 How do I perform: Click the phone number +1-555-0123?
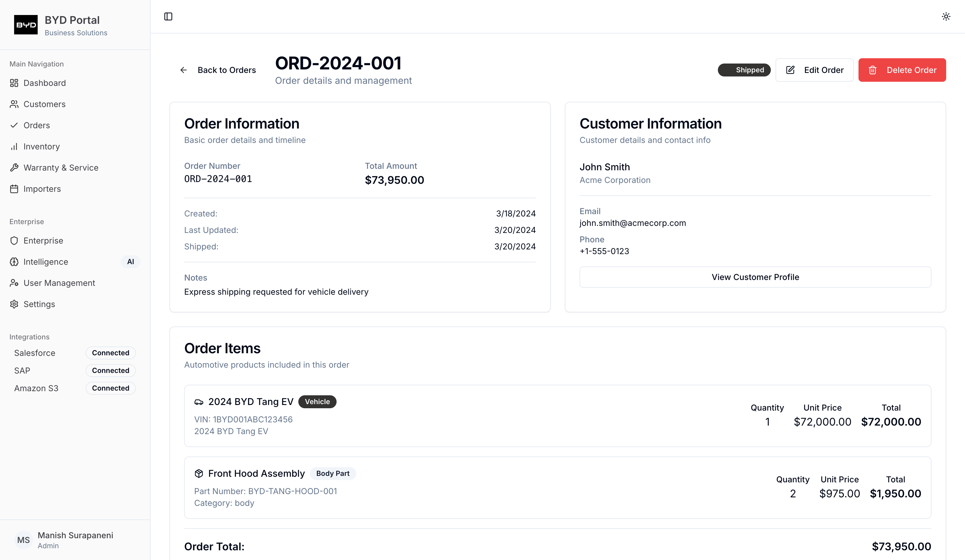click(x=604, y=251)
